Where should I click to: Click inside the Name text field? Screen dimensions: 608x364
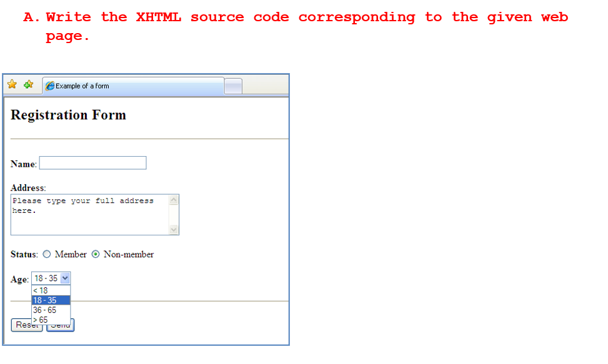tap(92, 162)
